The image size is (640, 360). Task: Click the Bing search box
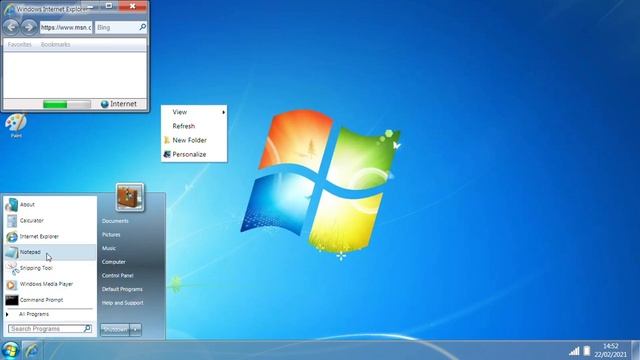click(121, 27)
